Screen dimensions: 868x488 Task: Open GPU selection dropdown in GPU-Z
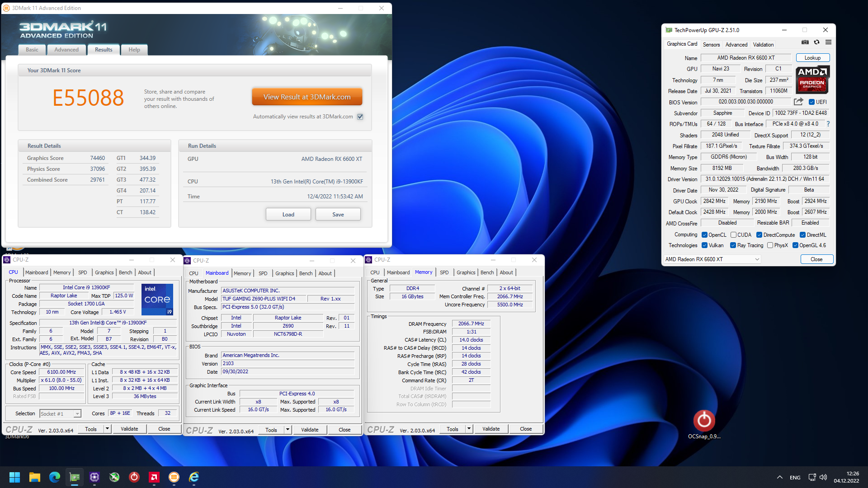coord(712,259)
